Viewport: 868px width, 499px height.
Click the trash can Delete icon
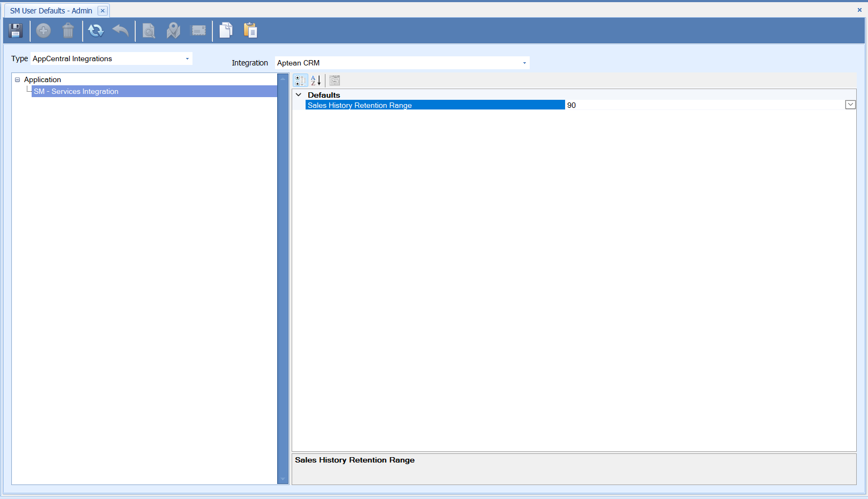[68, 31]
